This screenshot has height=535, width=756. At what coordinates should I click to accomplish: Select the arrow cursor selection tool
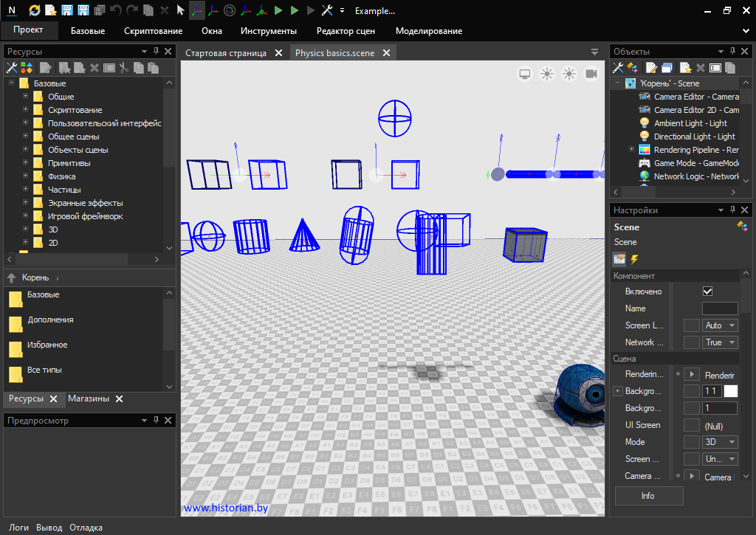pyautogui.click(x=180, y=10)
